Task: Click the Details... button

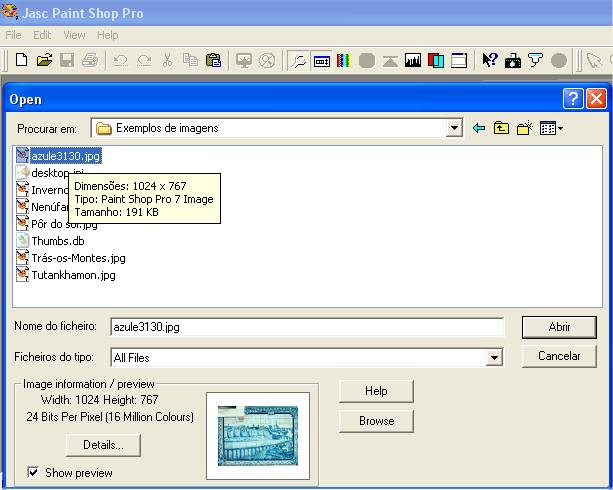Action: click(x=103, y=444)
